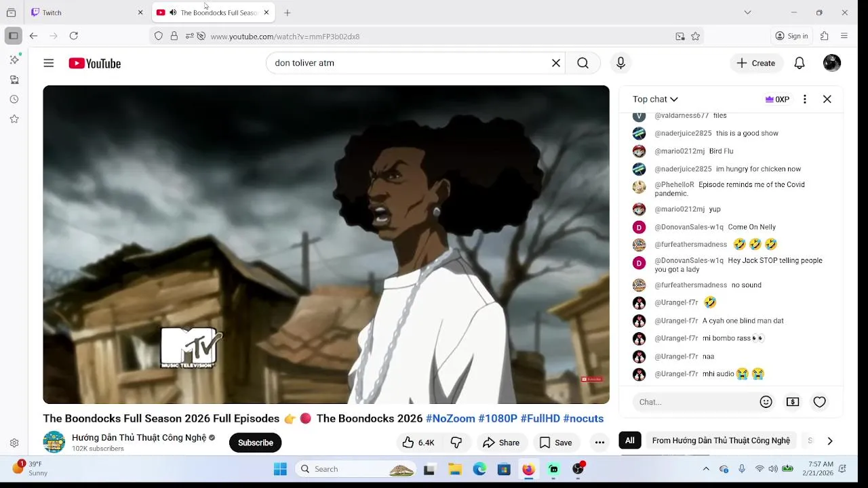Show site security padlock info
Screen dimensions: 868x488
(174, 36)
